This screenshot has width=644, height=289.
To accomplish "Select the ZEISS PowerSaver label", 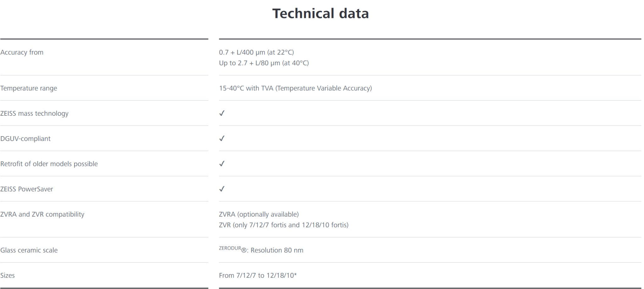I will pos(27,189).
